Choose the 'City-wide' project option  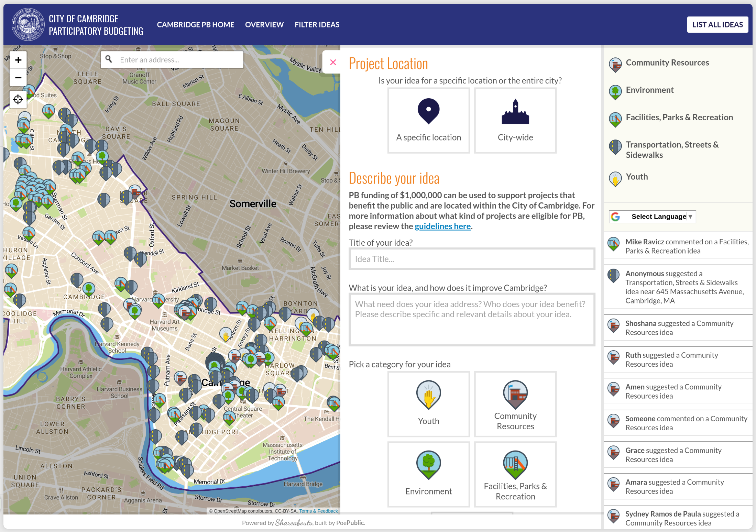point(515,120)
